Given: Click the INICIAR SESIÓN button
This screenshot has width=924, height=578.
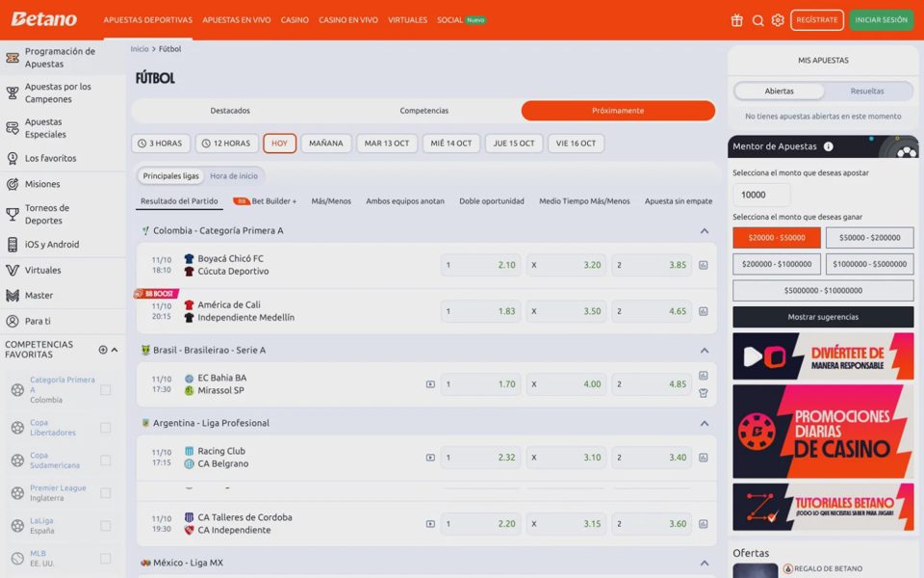Looking at the screenshot, I should [x=881, y=20].
